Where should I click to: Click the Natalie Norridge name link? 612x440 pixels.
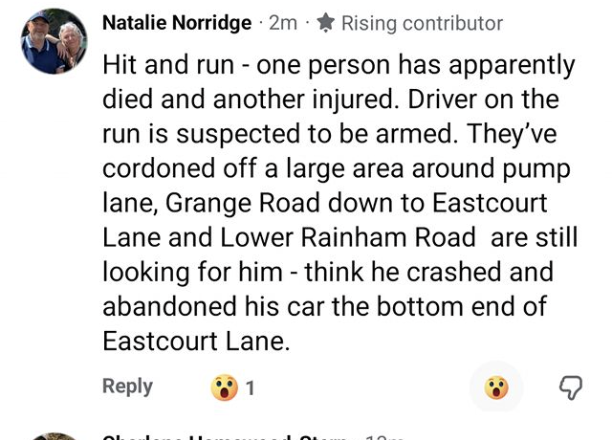177,22
